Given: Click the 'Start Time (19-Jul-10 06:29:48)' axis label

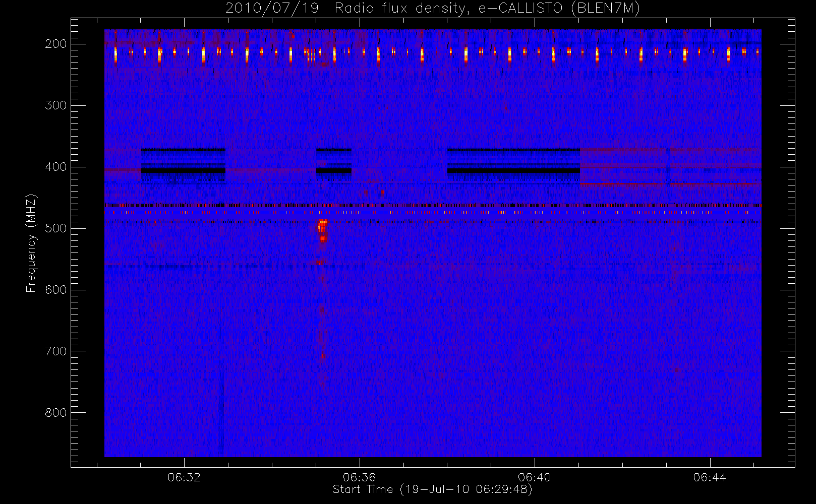Looking at the screenshot, I should click(432, 489).
